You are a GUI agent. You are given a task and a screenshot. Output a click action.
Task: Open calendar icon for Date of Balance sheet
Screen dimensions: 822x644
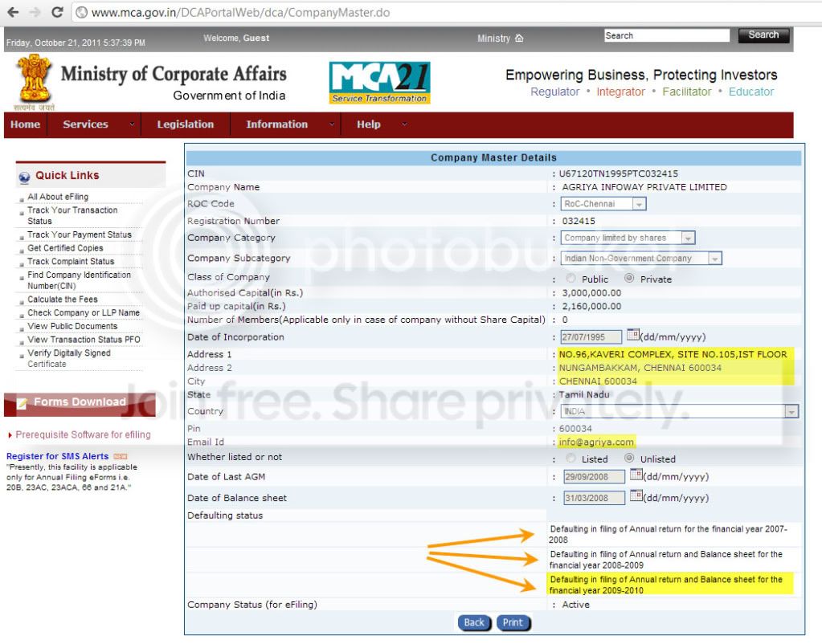tap(636, 495)
